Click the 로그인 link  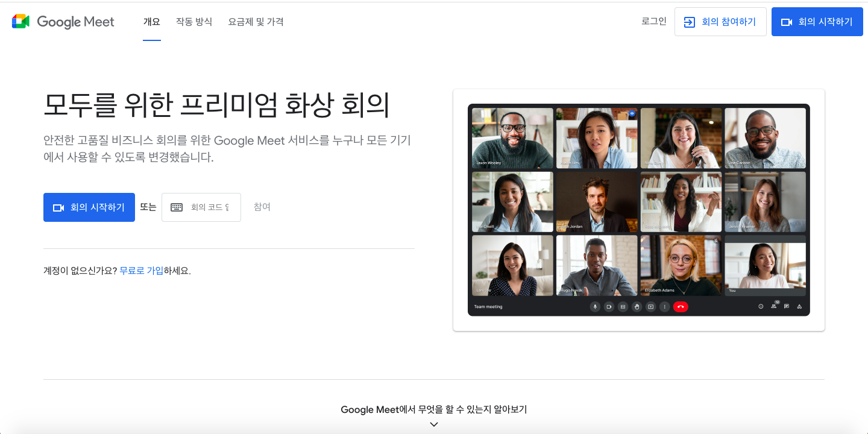click(x=654, y=21)
